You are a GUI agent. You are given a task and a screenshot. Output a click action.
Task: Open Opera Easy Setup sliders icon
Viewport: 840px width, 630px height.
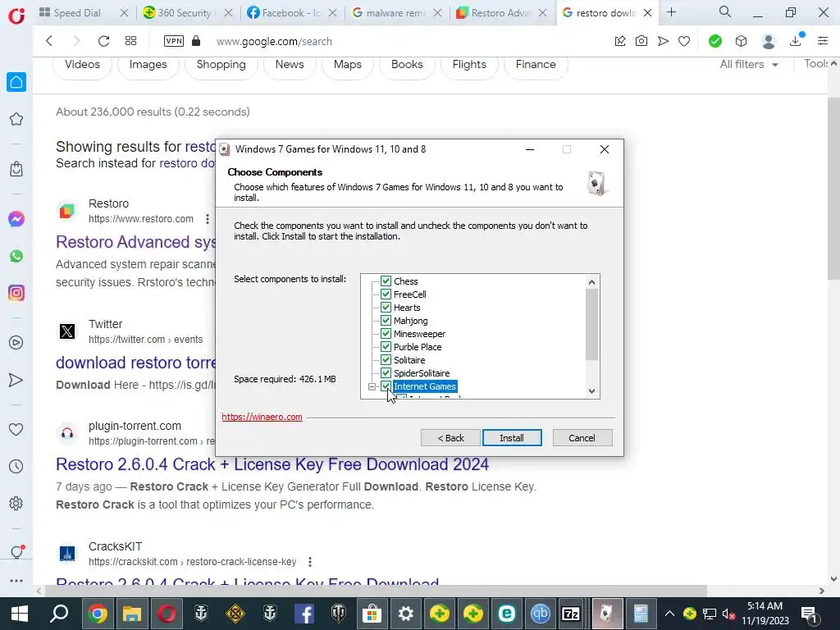point(823,41)
